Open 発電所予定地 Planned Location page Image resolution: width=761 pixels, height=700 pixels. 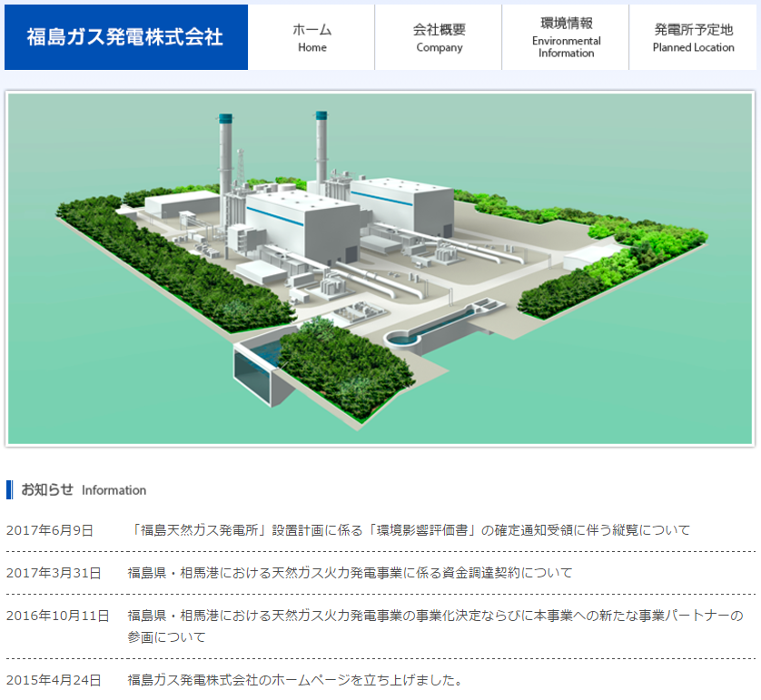tap(693, 37)
